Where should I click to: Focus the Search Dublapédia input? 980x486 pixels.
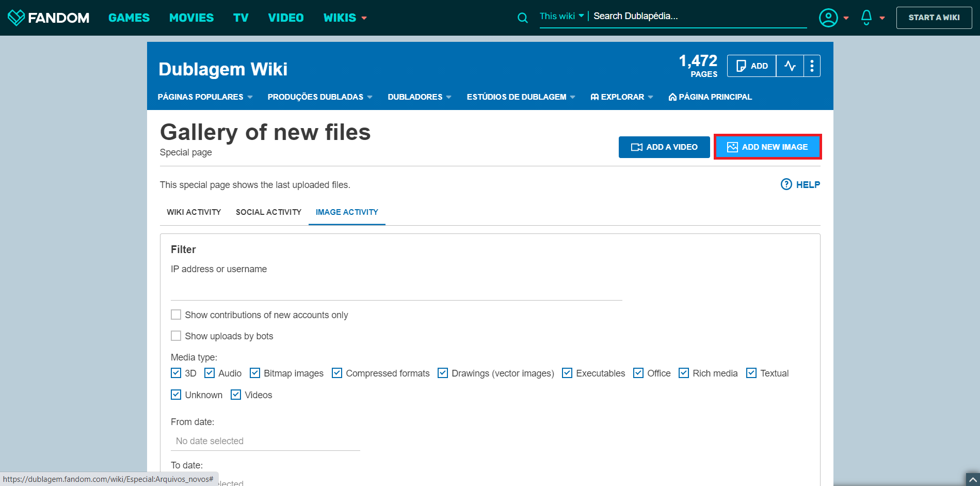pos(699,17)
